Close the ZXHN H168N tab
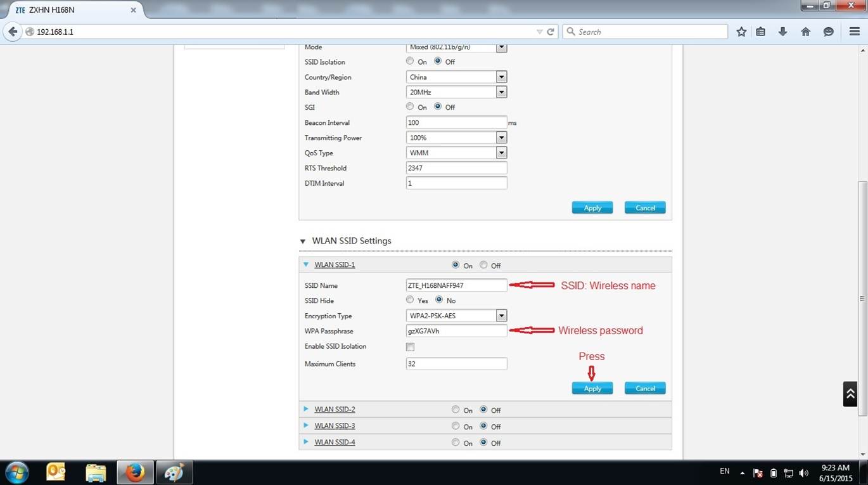 coord(133,10)
